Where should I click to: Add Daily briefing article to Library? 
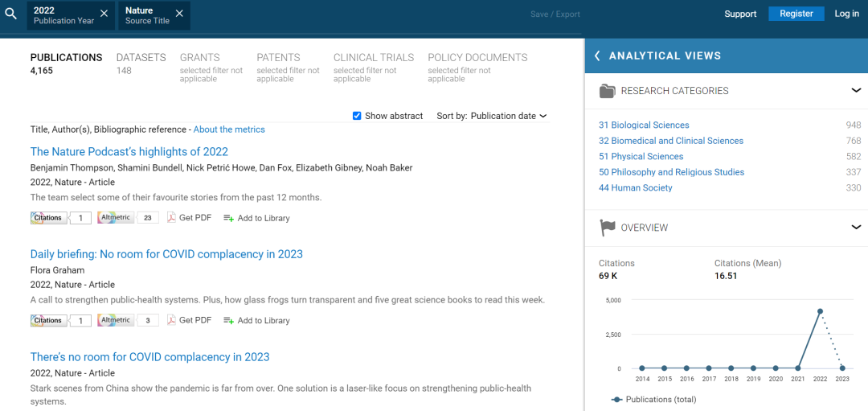tap(256, 321)
